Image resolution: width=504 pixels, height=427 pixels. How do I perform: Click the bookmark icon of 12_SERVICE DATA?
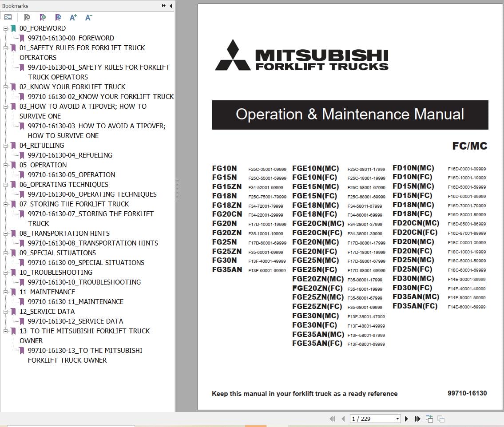[x=13, y=311]
